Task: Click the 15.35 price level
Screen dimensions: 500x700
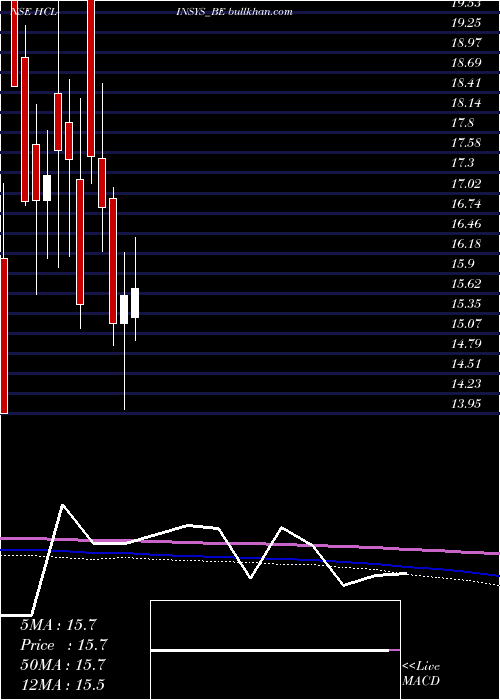Action: [466, 304]
